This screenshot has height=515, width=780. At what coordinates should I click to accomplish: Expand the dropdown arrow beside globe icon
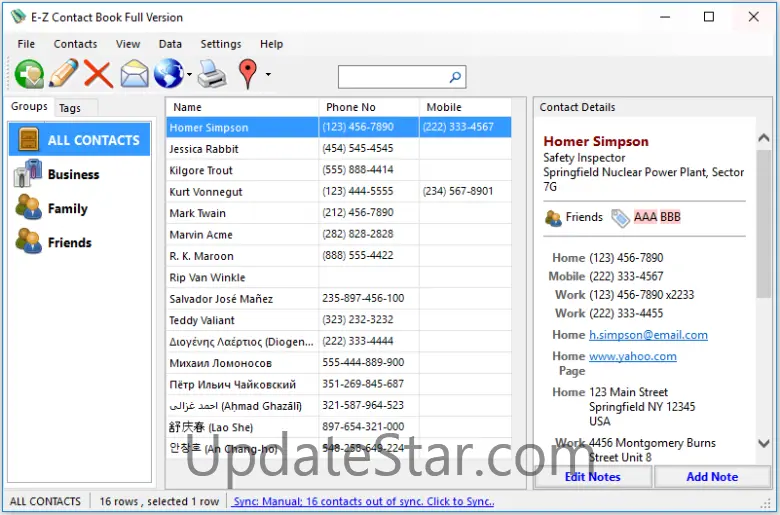[x=189, y=75]
